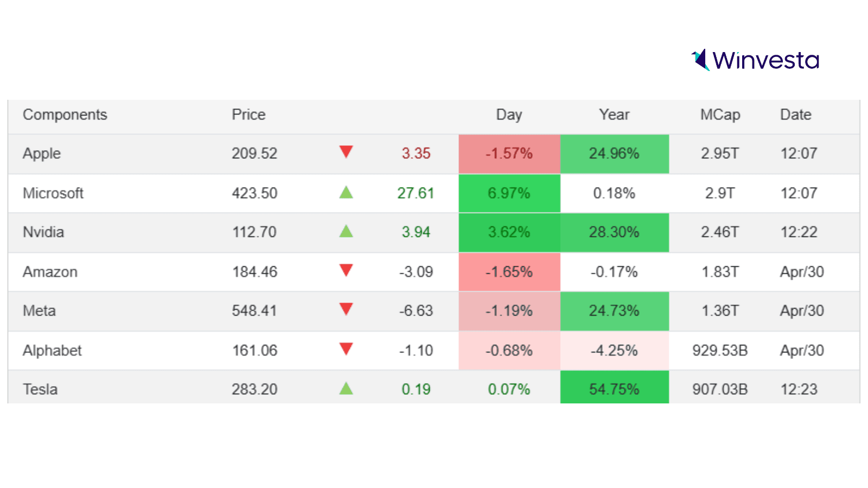
Task: Click Meta's red down arrow icon
Action: 346,309
